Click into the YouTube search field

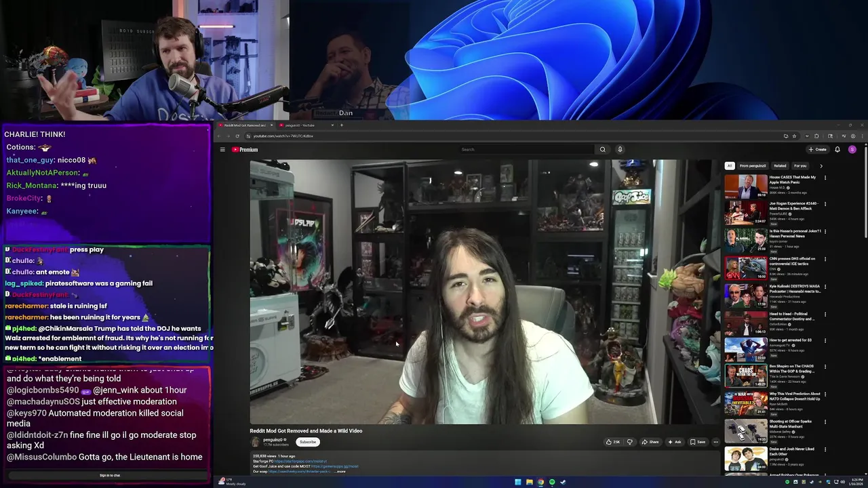pos(526,150)
